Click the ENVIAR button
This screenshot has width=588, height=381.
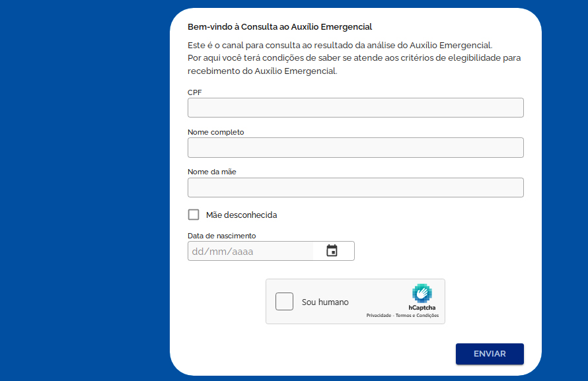pos(490,354)
